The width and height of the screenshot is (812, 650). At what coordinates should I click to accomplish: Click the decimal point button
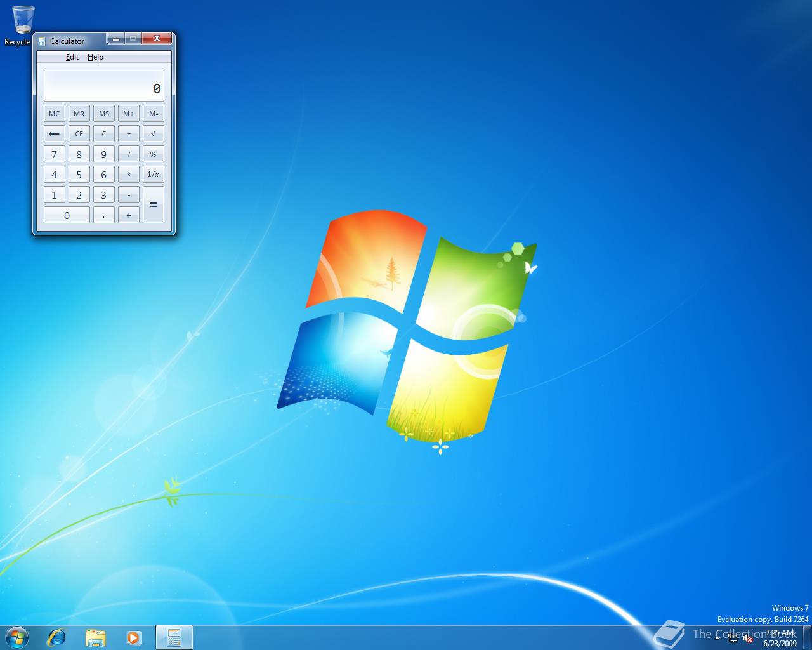pos(104,215)
